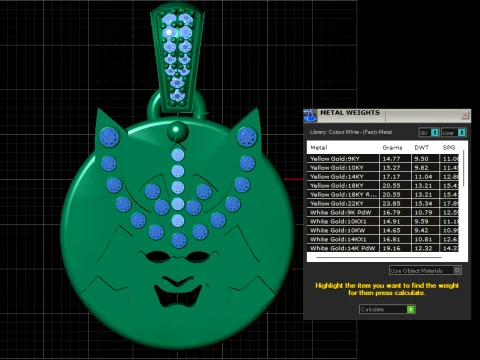Click DWT value 12.32

tap(423, 248)
